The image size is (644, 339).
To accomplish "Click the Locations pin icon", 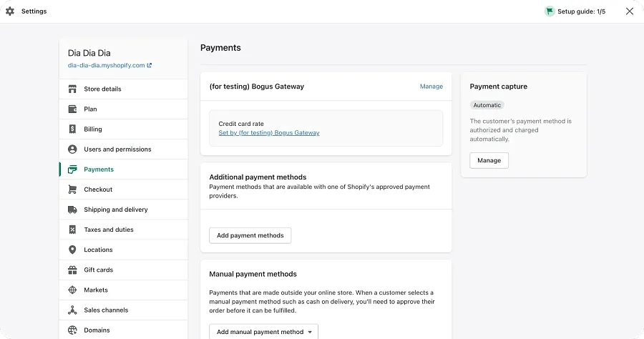I will 72,250.
